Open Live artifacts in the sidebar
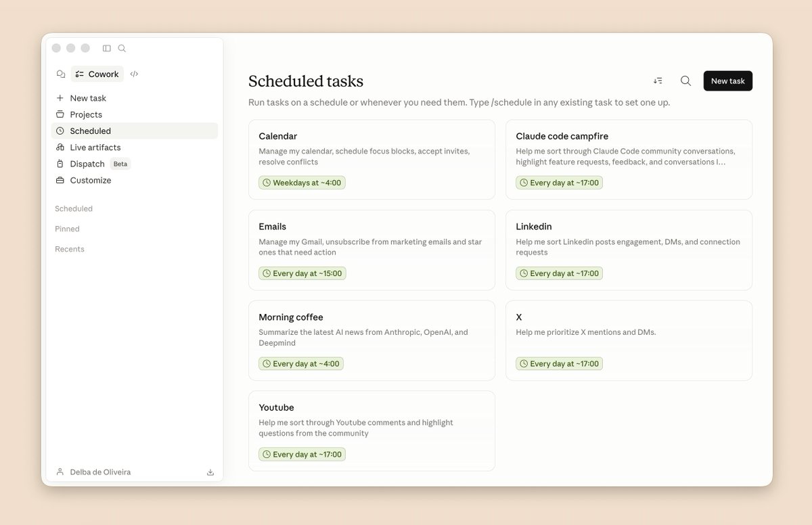 (135, 147)
